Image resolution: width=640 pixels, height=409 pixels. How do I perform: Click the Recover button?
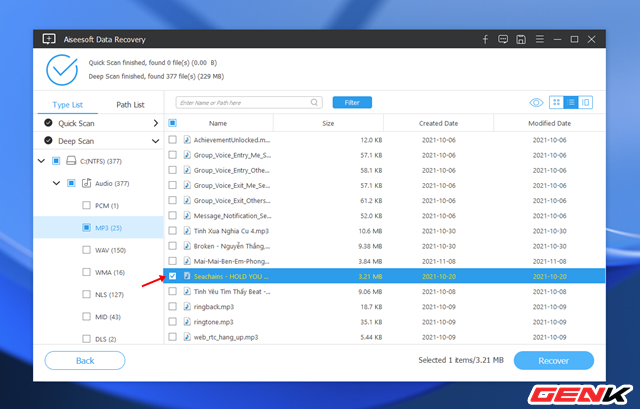553,360
